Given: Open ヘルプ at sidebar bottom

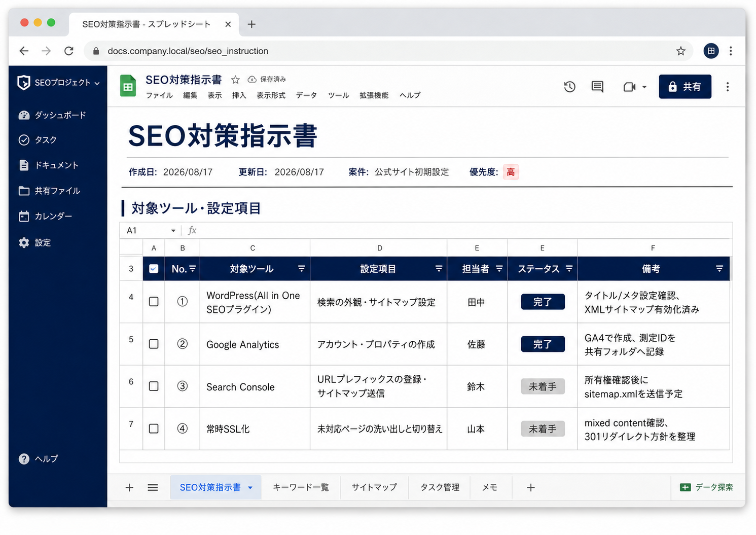Looking at the screenshot, I should (39, 459).
